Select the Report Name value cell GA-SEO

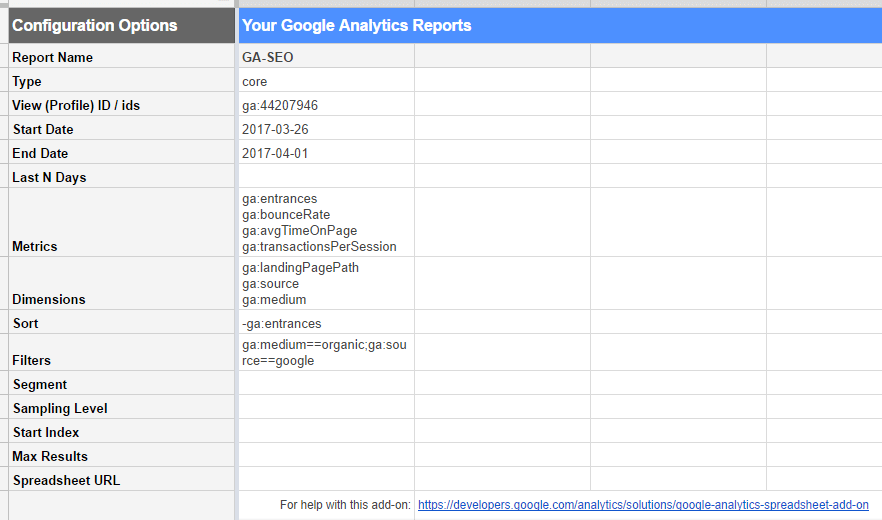[326, 57]
